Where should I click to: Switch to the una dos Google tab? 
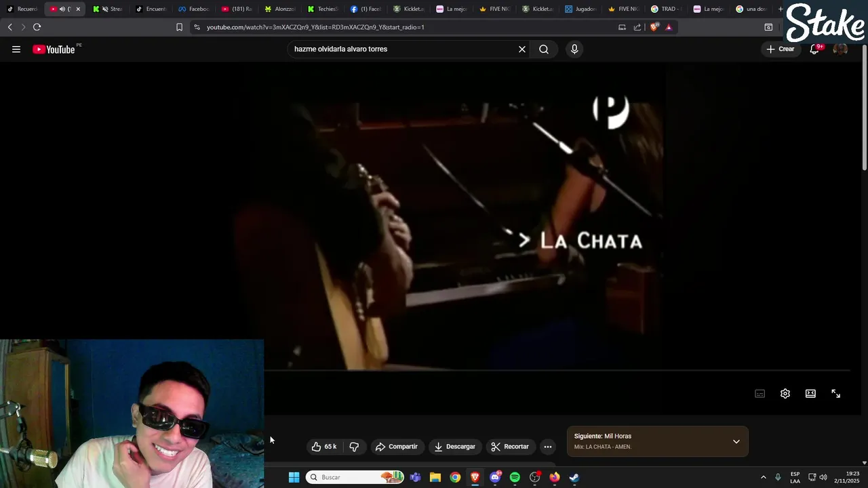(751, 9)
